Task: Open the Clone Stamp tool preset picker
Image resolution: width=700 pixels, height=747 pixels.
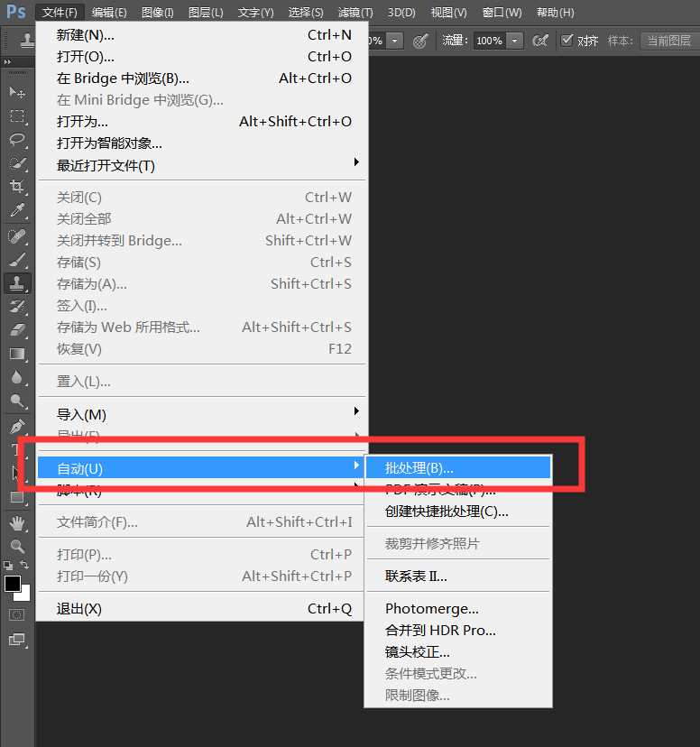Action: pyautogui.click(x=27, y=41)
